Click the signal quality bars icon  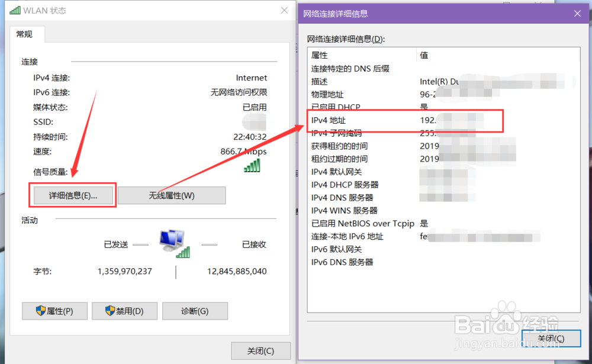tap(252, 165)
